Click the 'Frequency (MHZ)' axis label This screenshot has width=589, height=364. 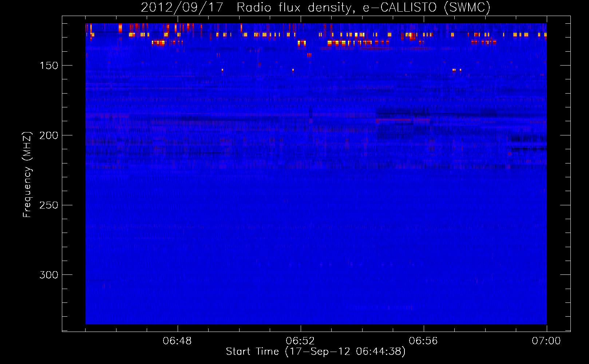[27, 175]
